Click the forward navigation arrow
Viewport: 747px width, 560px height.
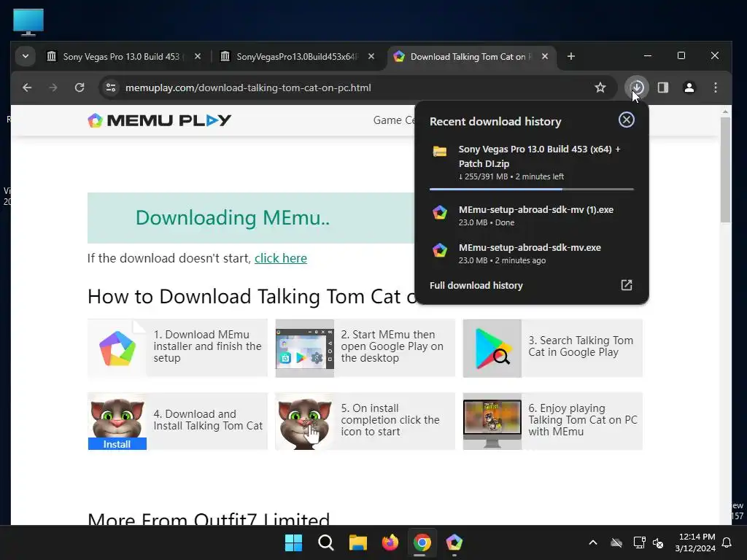(x=53, y=87)
